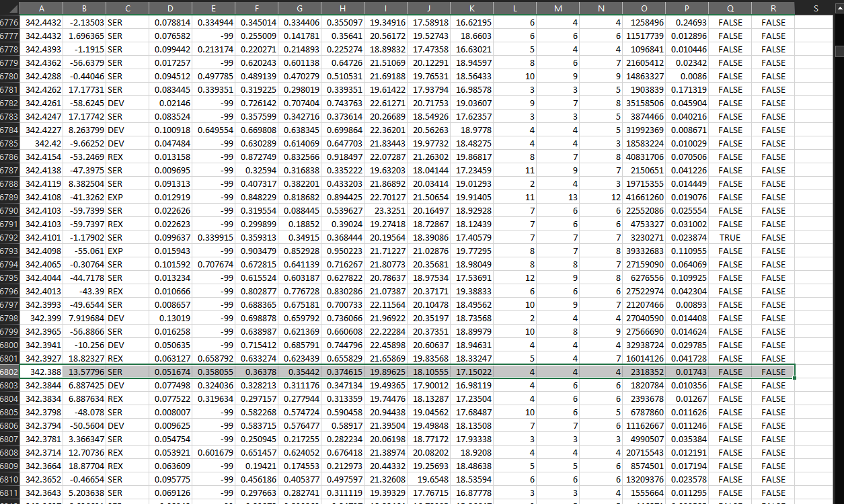Select cell 342.388 in highlighted row
Screen dimensions: 844x504
point(42,372)
